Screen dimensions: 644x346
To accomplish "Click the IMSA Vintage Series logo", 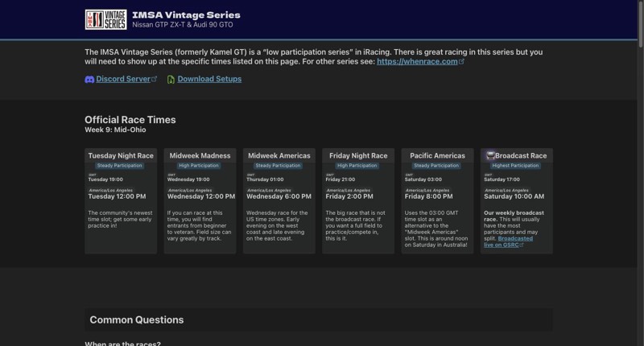I will pos(106,19).
